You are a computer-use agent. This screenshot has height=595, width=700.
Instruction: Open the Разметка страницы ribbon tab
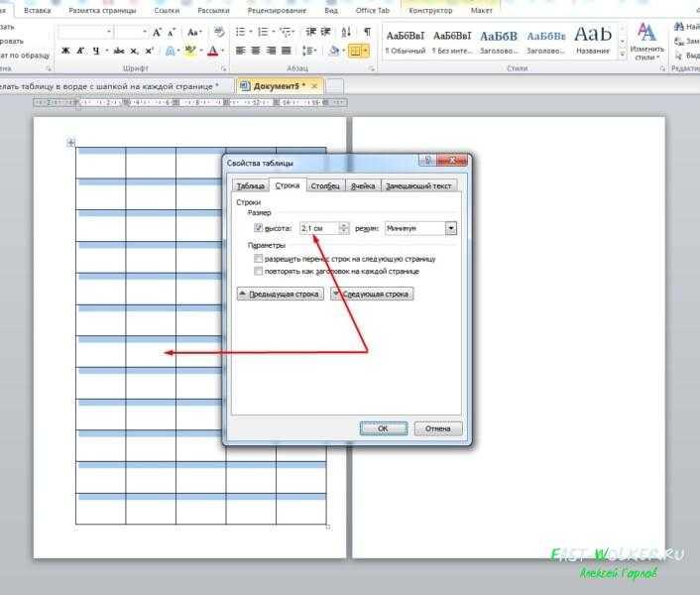(102, 10)
